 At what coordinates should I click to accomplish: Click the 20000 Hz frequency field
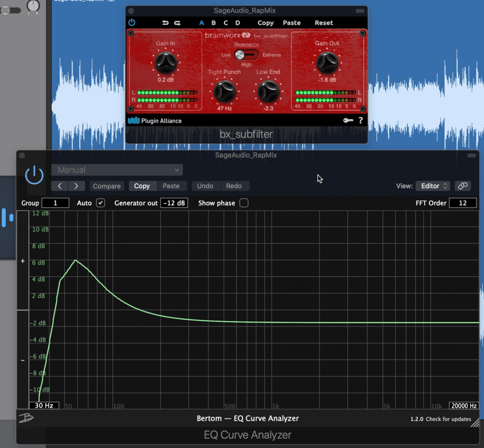464,405
